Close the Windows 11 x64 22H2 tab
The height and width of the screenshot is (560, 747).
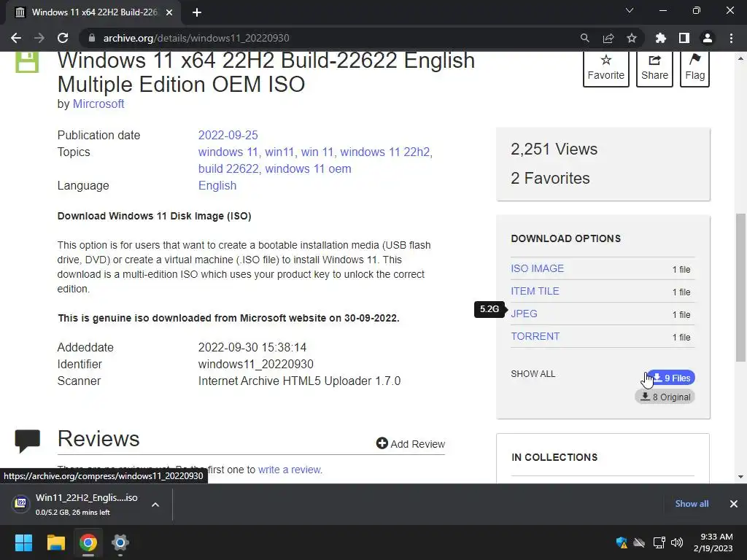(x=169, y=12)
